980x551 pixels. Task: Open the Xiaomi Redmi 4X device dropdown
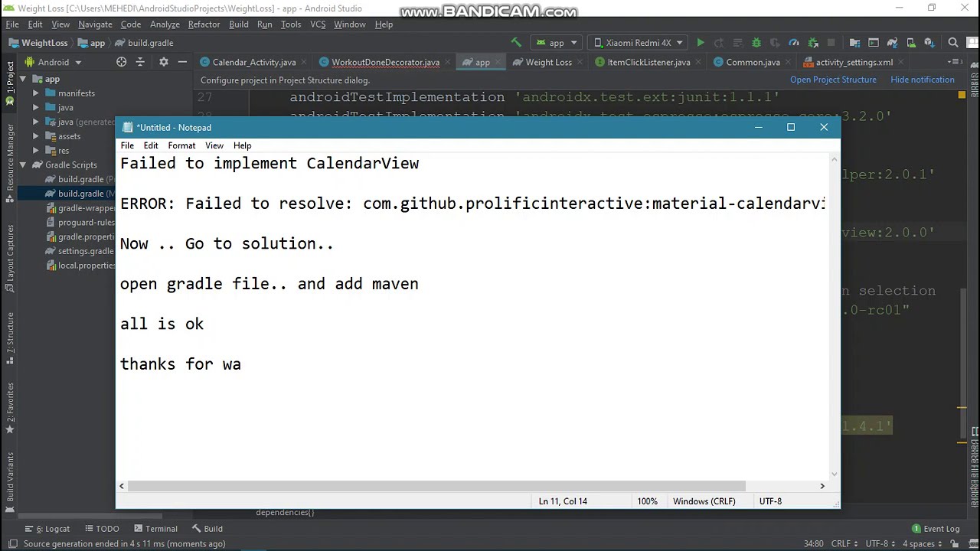(637, 43)
